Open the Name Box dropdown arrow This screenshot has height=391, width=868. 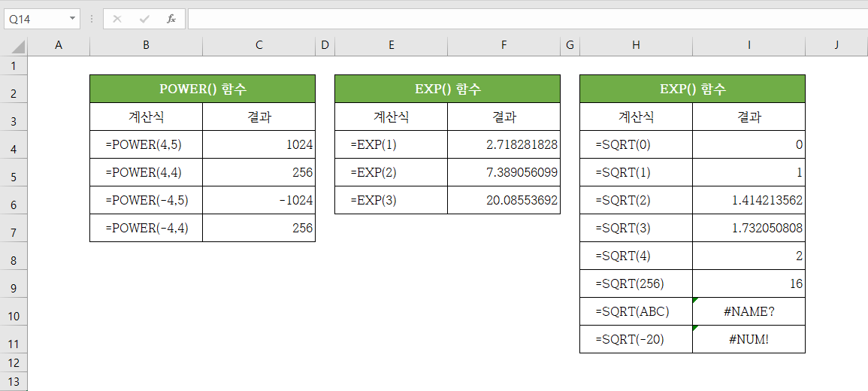click(72, 19)
